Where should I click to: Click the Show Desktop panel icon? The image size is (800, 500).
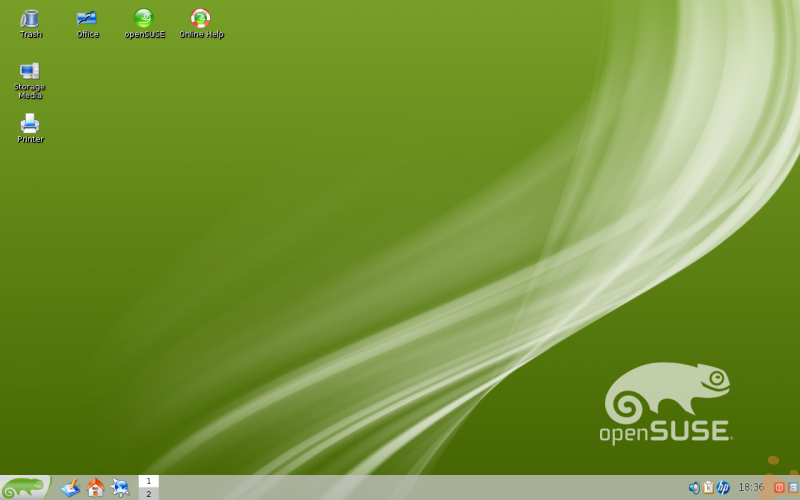tap(70, 488)
